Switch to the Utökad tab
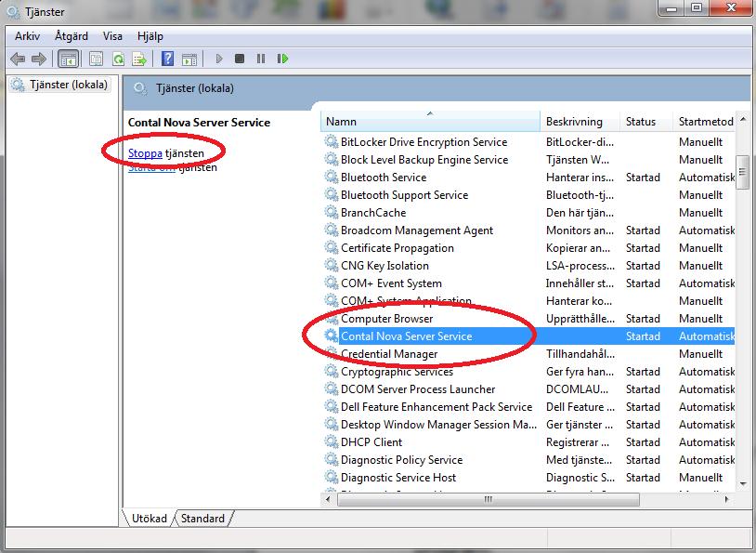Viewport: 756px width, 553px height. click(x=149, y=519)
